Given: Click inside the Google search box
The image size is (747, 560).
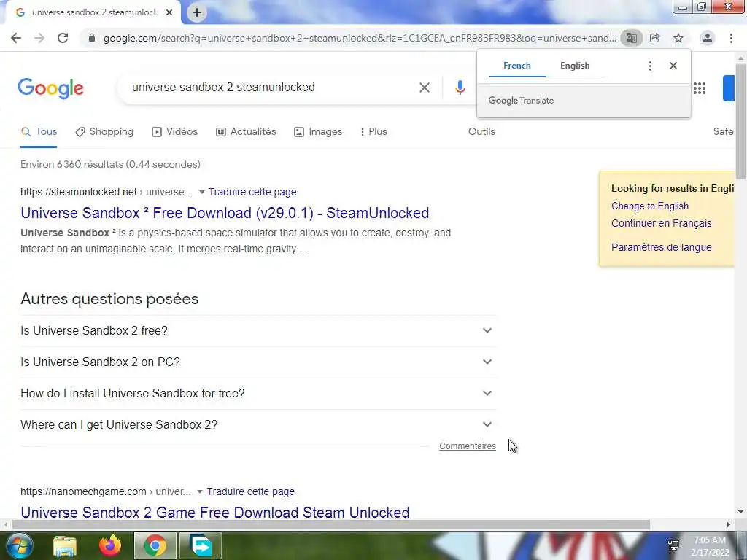Looking at the screenshot, I should [271, 87].
